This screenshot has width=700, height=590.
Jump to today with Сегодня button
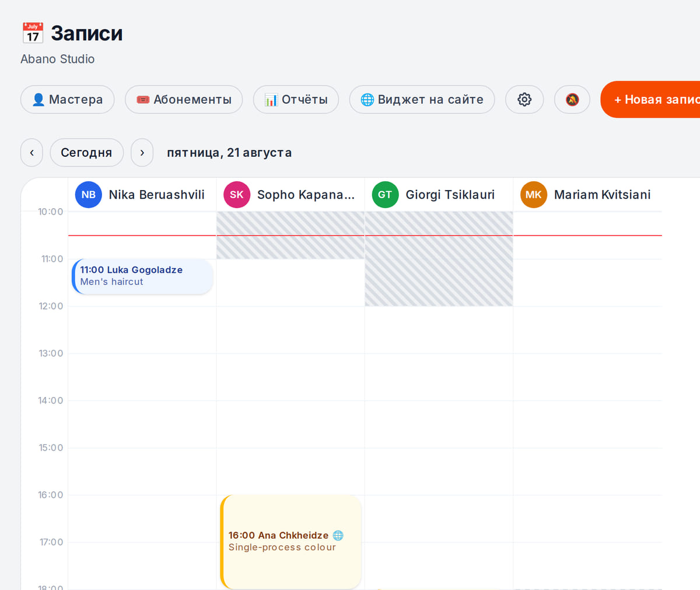click(x=86, y=153)
